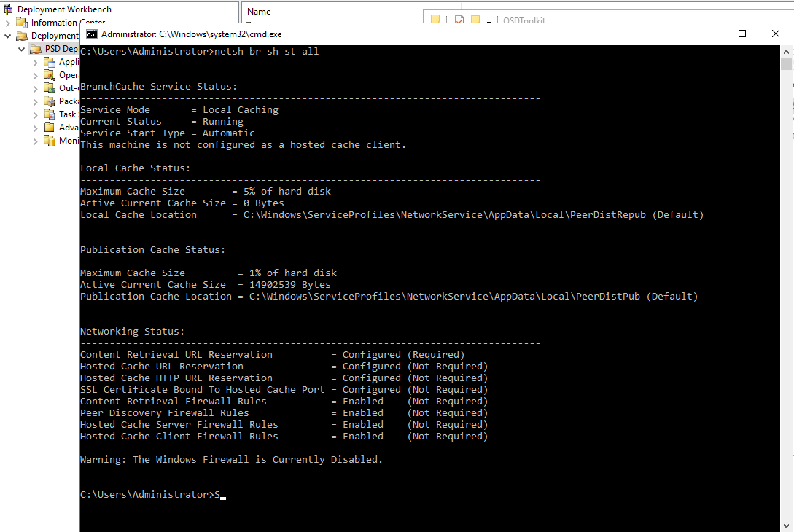Click the 'Service Mode = Local Caching' line
The image size is (794, 532).
179,109
